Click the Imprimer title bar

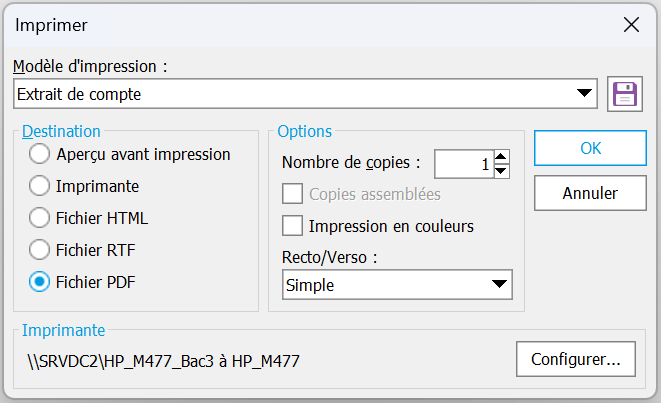coord(300,25)
